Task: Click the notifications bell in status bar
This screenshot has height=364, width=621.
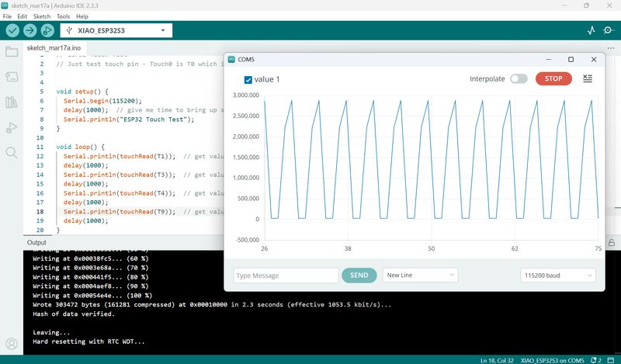Action: pos(595,360)
